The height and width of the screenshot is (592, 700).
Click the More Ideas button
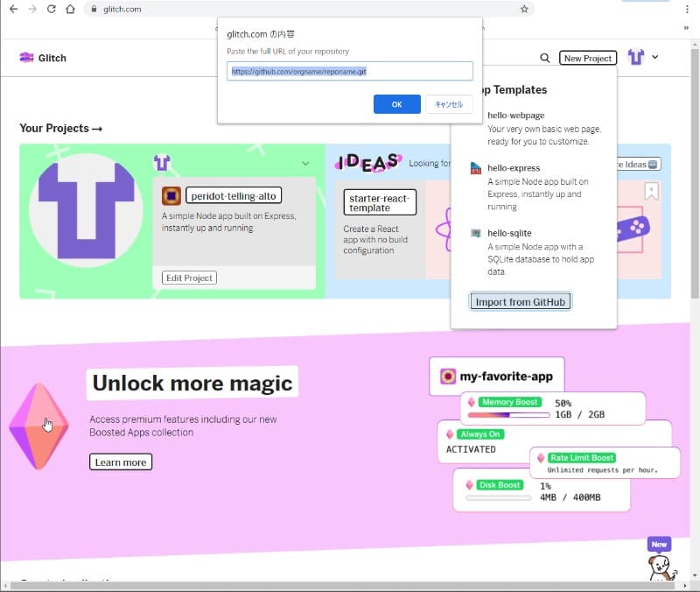(638, 165)
